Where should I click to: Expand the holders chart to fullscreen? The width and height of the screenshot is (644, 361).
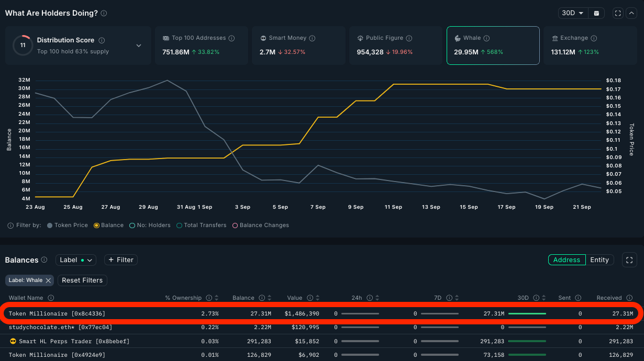[618, 13]
